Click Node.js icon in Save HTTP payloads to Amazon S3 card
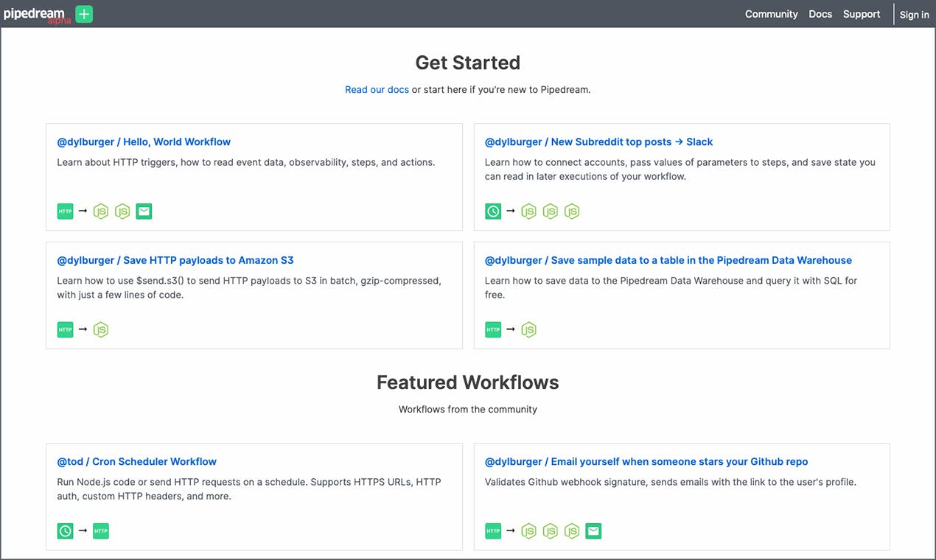 tap(101, 329)
